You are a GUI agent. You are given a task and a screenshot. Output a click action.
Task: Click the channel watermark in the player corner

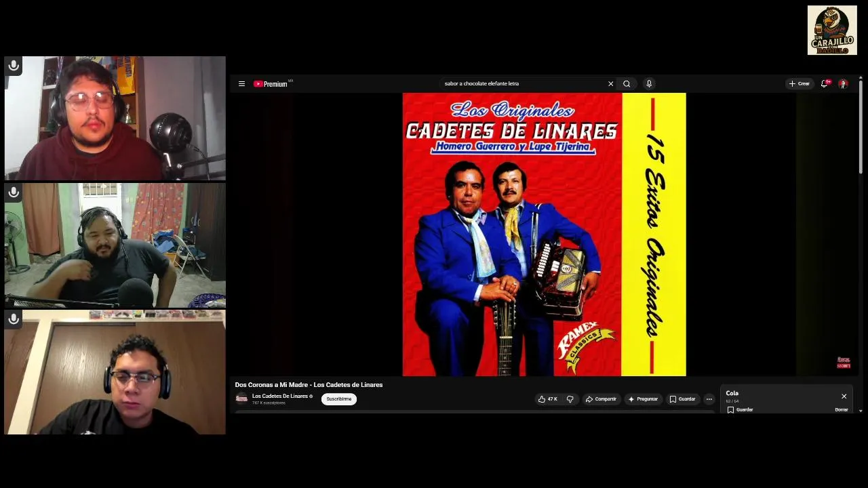pos(844,363)
